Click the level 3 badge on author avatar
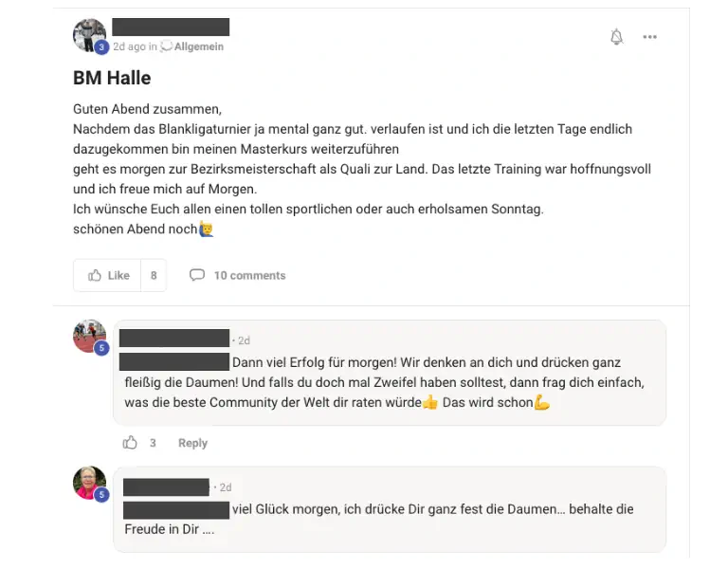The width and height of the screenshot is (728, 569). coord(101,47)
